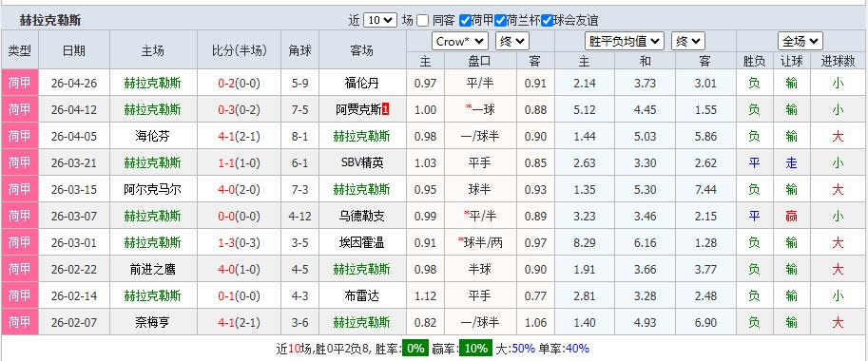The width and height of the screenshot is (868, 361).
Task: Open the 胜平负均值 dropdown
Action: 625,41
